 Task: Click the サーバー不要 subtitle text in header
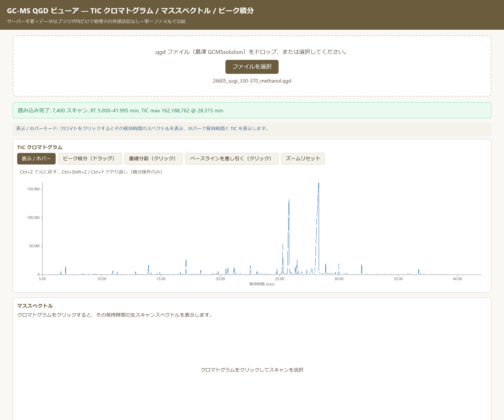[x=96, y=21]
